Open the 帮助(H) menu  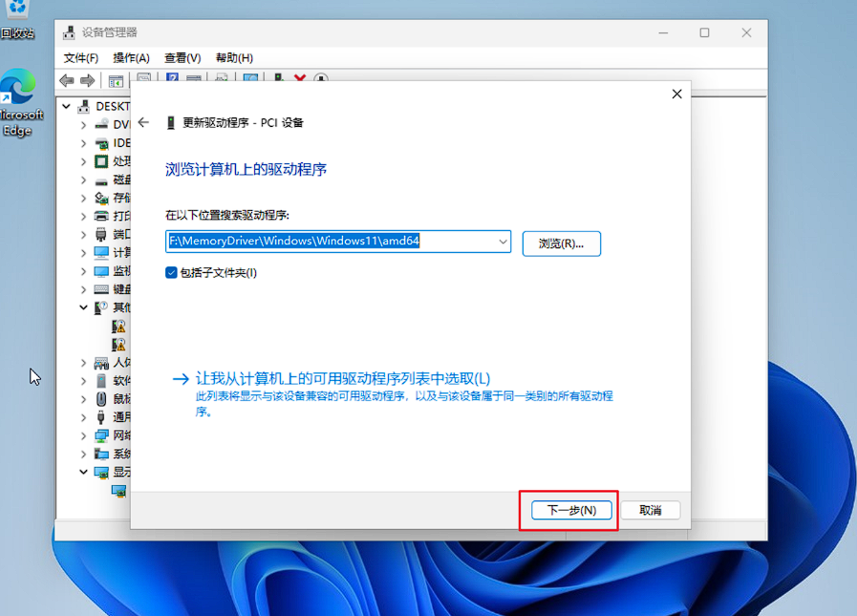(234, 58)
